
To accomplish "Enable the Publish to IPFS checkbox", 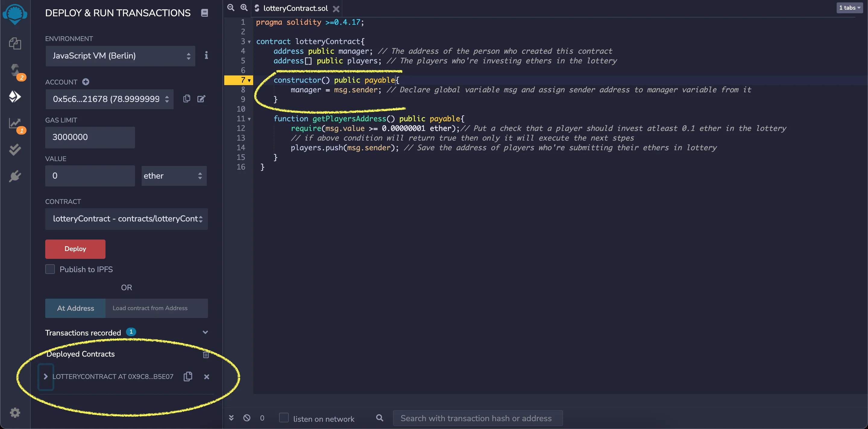I will [50, 269].
